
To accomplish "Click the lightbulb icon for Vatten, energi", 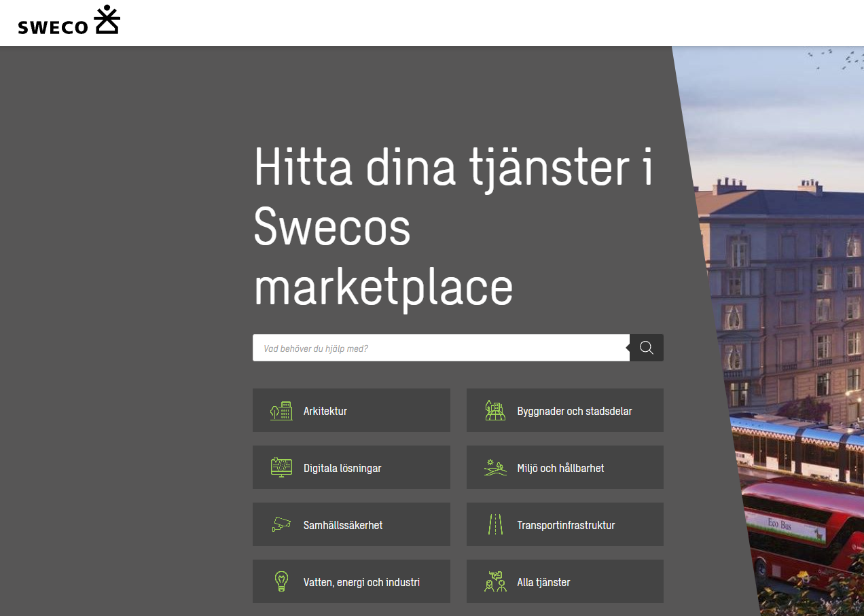I will point(281,581).
